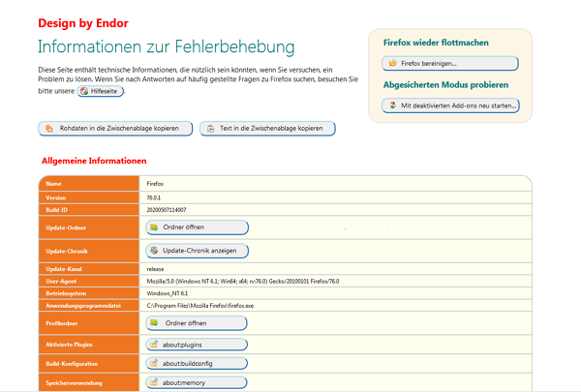Click the broom icon on Firefox bereinigen
The height and width of the screenshot is (392, 581).
pos(392,63)
